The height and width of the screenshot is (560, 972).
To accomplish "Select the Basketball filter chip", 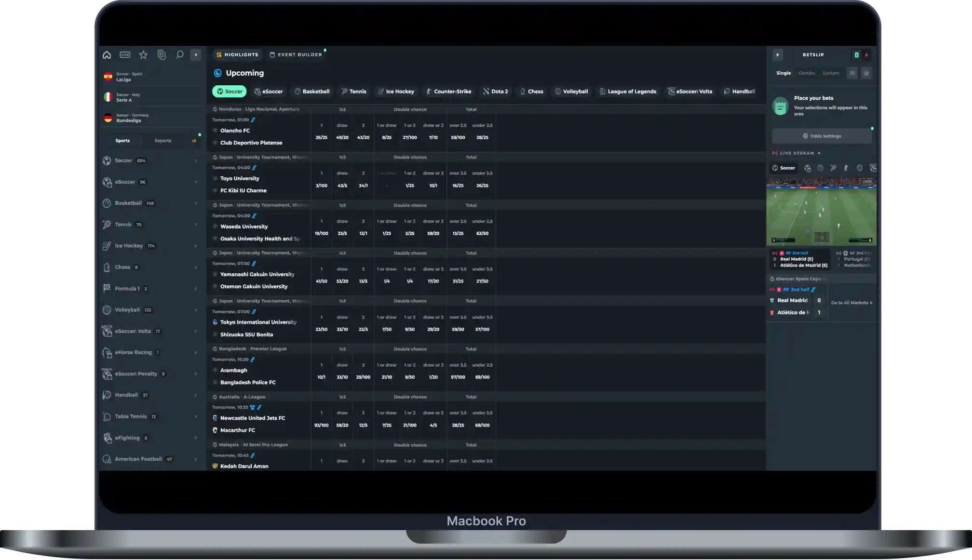I will click(312, 92).
